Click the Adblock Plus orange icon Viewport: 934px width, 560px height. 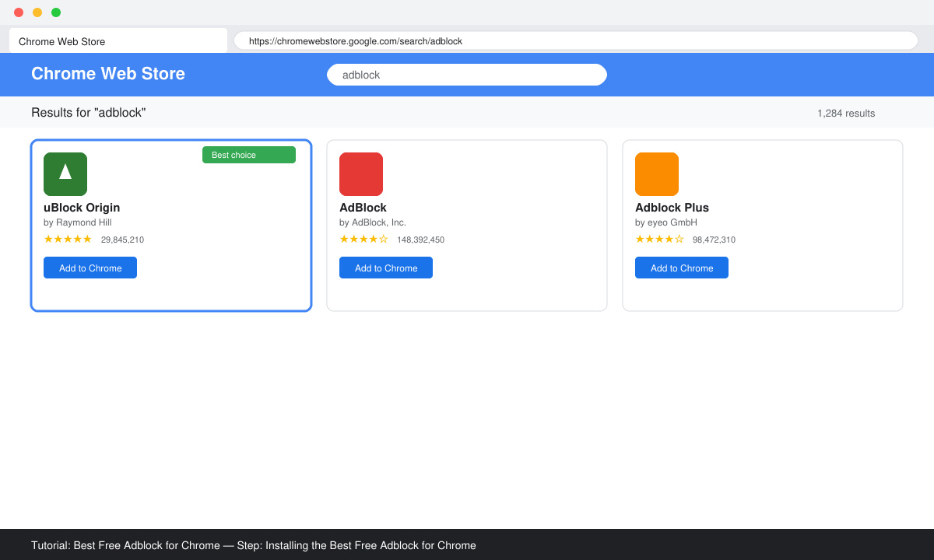(657, 174)
